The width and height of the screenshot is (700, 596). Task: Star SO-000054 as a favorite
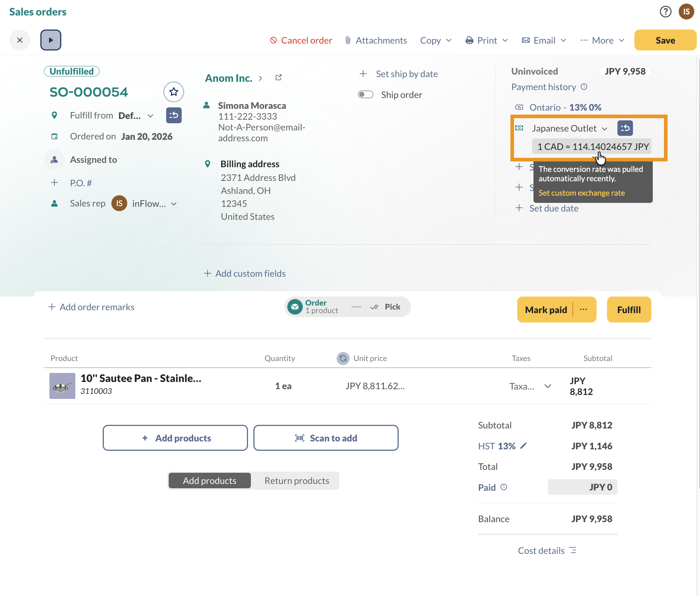173,92
